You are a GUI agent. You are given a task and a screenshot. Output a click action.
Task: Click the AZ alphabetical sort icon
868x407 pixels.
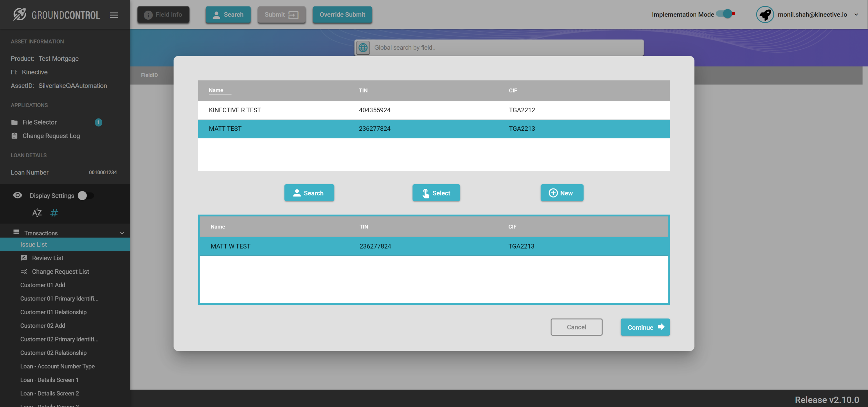[x=37, y=213]
